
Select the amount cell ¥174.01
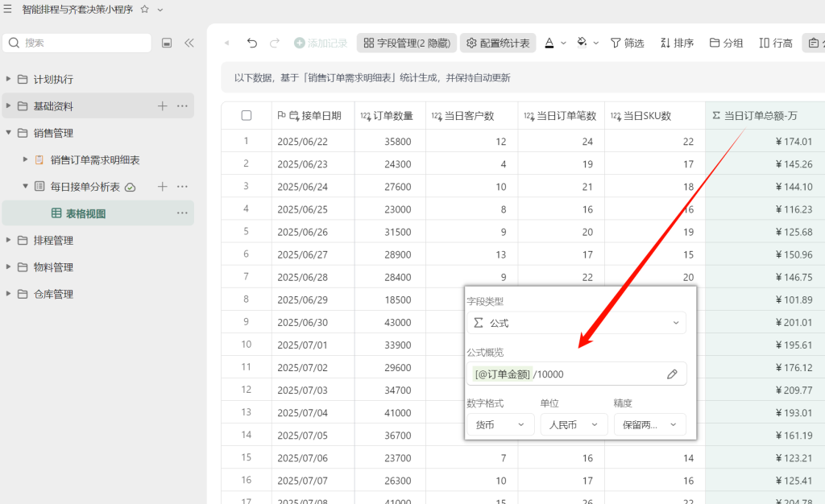[x=765, y=142]
